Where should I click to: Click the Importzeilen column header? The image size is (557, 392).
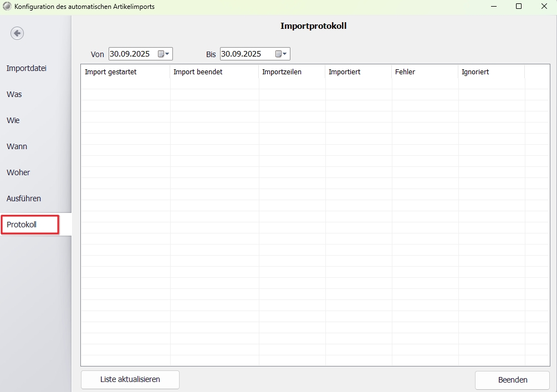292,72
